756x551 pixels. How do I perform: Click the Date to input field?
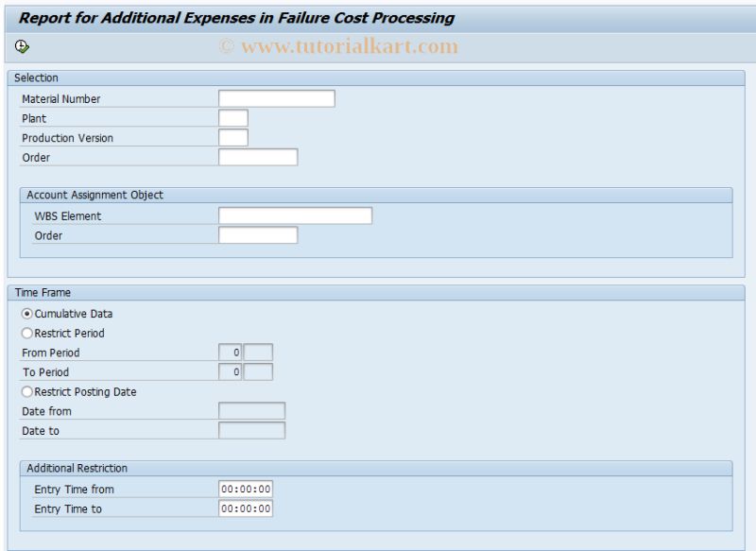[x=252, y=430]
